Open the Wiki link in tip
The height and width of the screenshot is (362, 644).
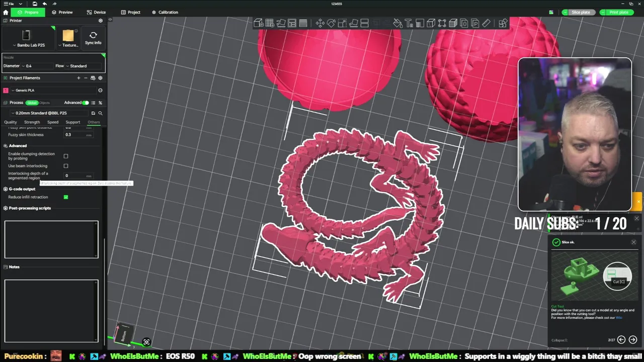coord(619,318)
